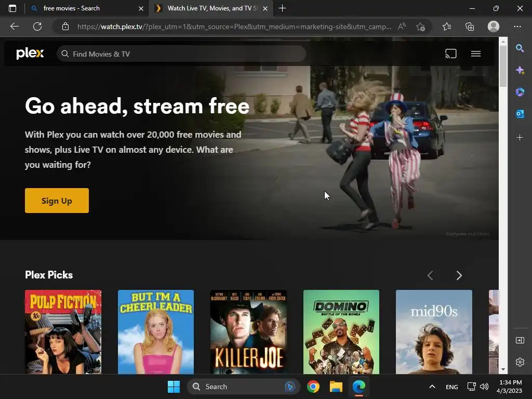Click the Microsoft Edge taskbar icon
This screenshot has width=532, height=399.
coord(358,387)
